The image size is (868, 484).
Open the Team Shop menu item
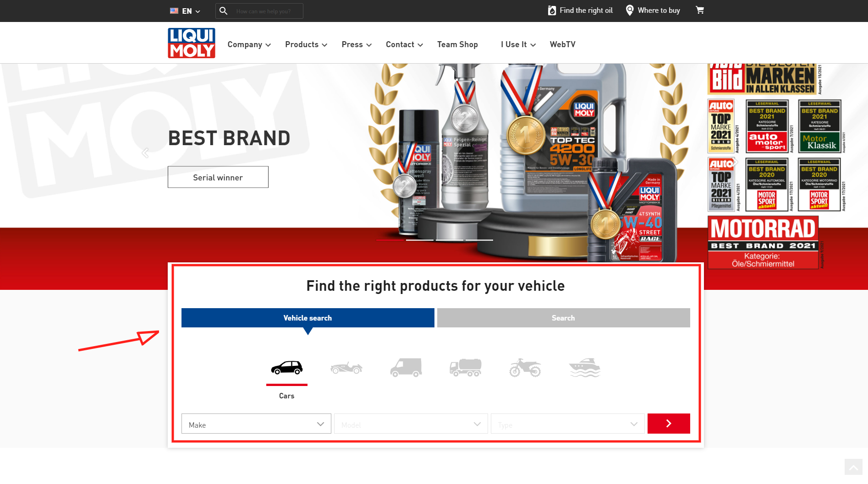click(457, 44)
